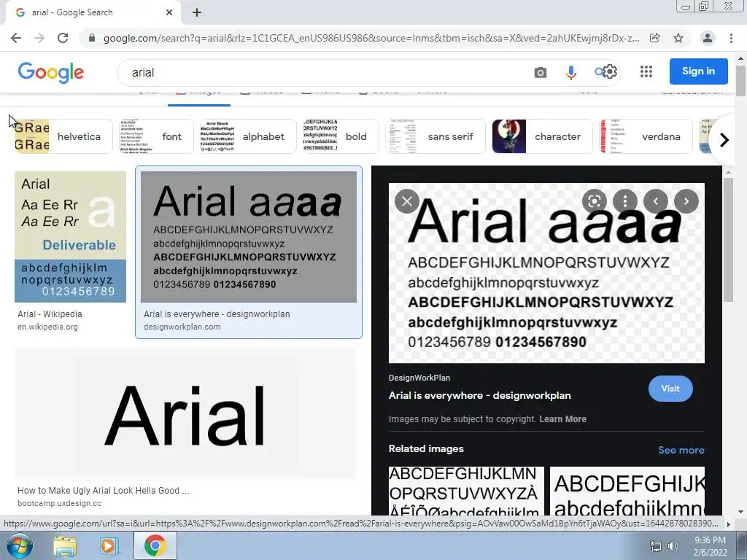Close the arial - Google Search tab

(x=169, y=12)
